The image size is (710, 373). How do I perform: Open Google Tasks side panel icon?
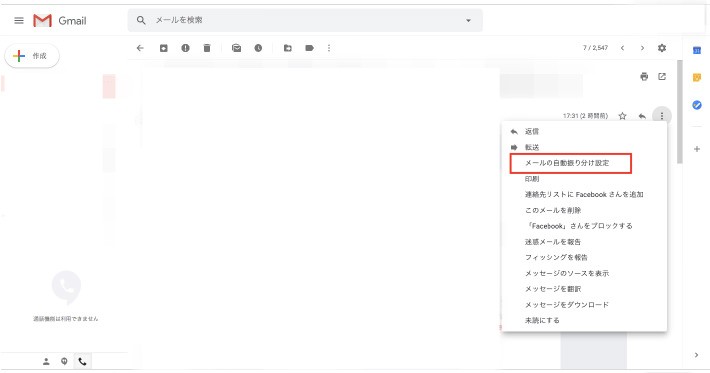(697, 105)
